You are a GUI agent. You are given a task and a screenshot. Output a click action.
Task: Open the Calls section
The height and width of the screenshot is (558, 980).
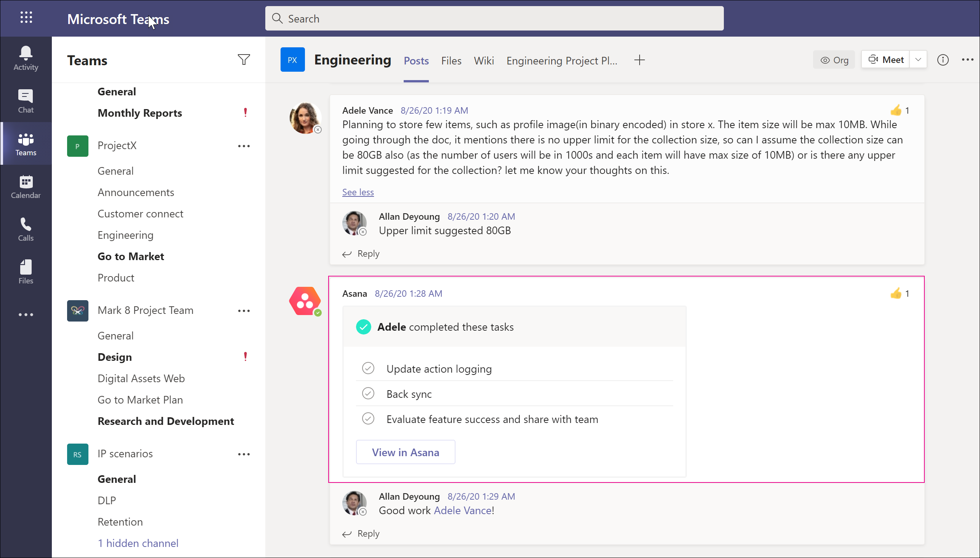tap(26, 229)
